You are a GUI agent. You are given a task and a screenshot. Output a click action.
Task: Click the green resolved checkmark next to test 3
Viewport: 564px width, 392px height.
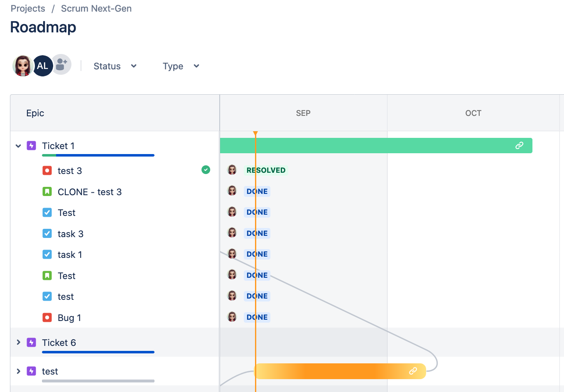(206, 169)
